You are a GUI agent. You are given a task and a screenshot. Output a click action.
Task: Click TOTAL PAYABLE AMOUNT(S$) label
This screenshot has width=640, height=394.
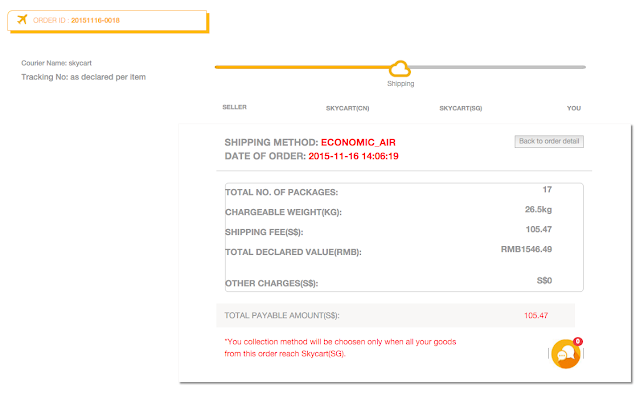[282, 316]
